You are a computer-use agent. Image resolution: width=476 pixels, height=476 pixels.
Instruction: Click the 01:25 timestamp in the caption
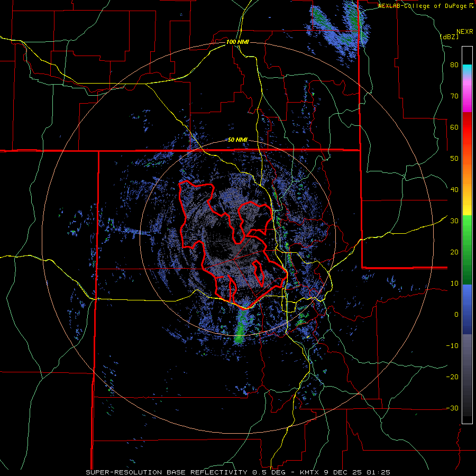coord(379,472)
